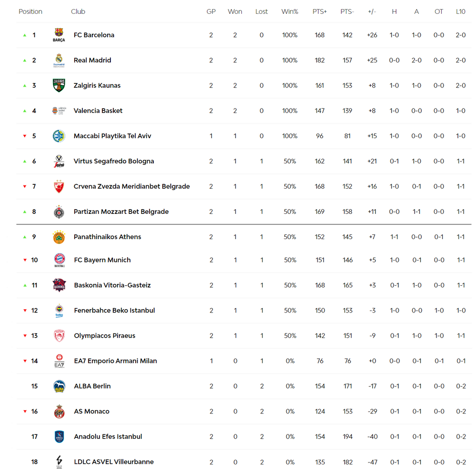The width and height of the screenshot is (476, 473).
Task: Sort by the +/- point differential header
Action: click(x=372, y=11)
